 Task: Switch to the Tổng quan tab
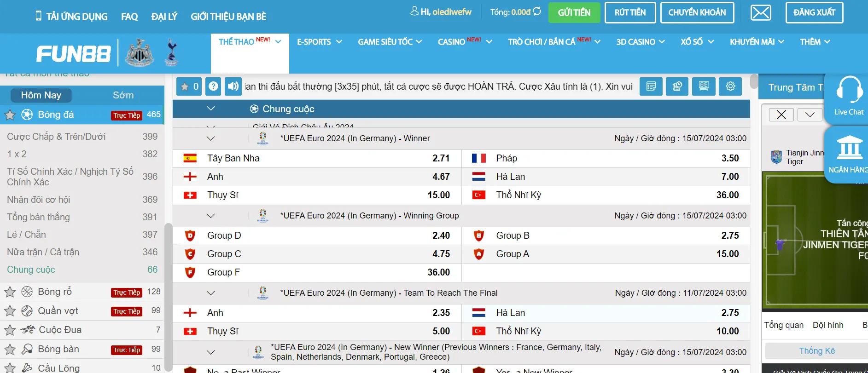pos(784,325)
